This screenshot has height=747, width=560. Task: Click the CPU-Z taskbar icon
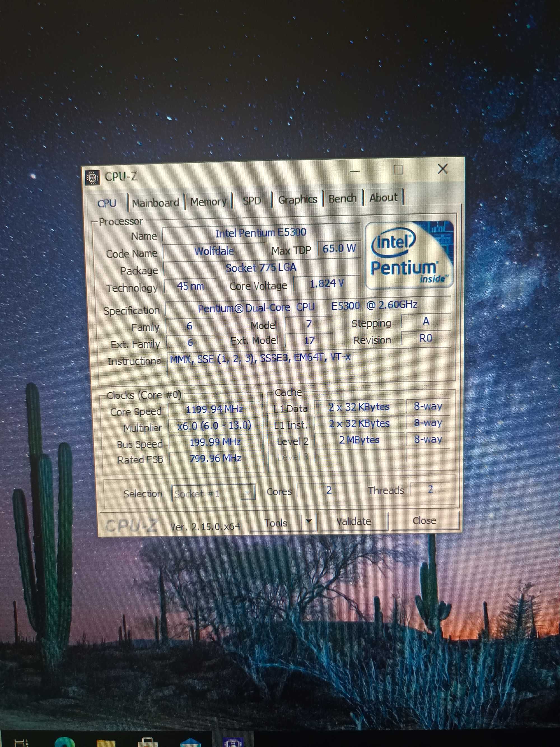coord(234,742)
